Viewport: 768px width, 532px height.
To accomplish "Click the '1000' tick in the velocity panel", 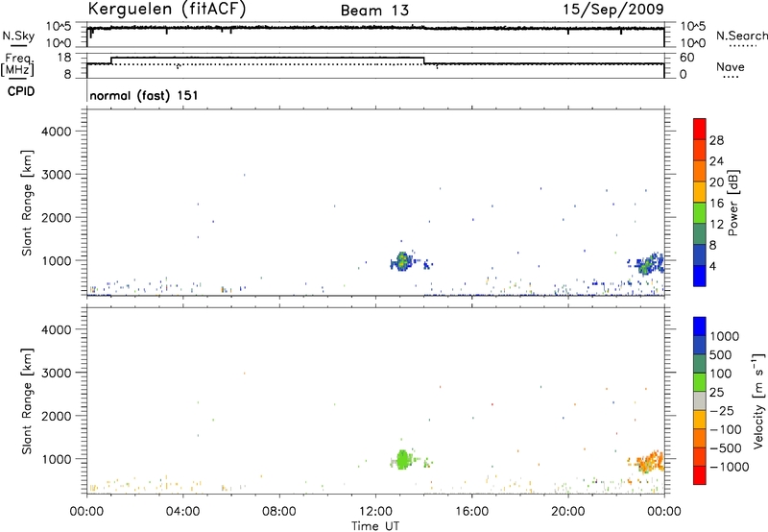I will pyautogui.click(x=57, y=459).
